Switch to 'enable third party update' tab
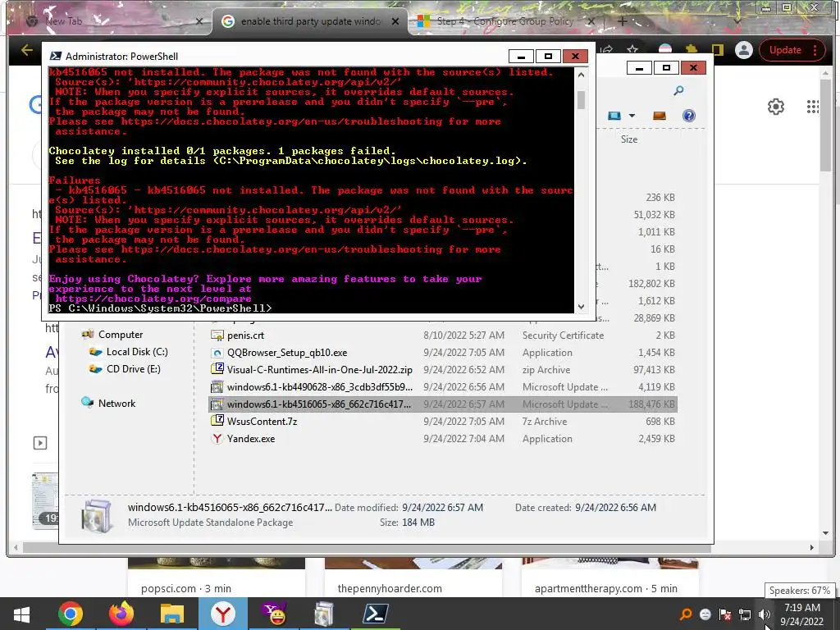Viewport: 840px width, 630px height. [x=311, y=21]
